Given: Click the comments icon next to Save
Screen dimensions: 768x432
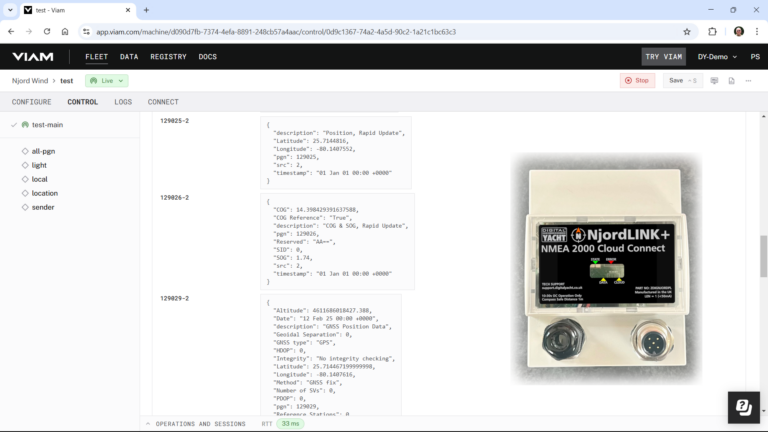Looking at the screenshot, I should [x=714, y=81].
